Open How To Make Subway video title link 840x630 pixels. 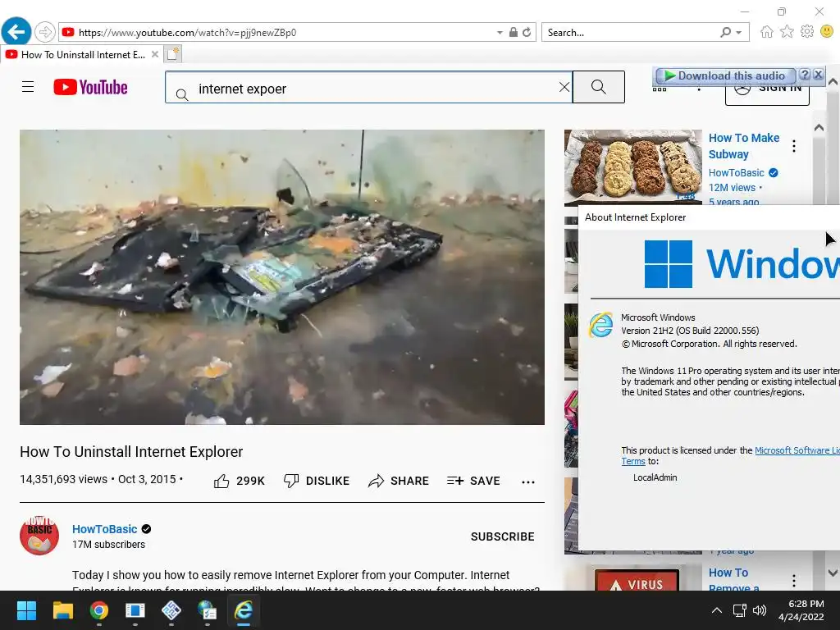(x=743, y=146)
